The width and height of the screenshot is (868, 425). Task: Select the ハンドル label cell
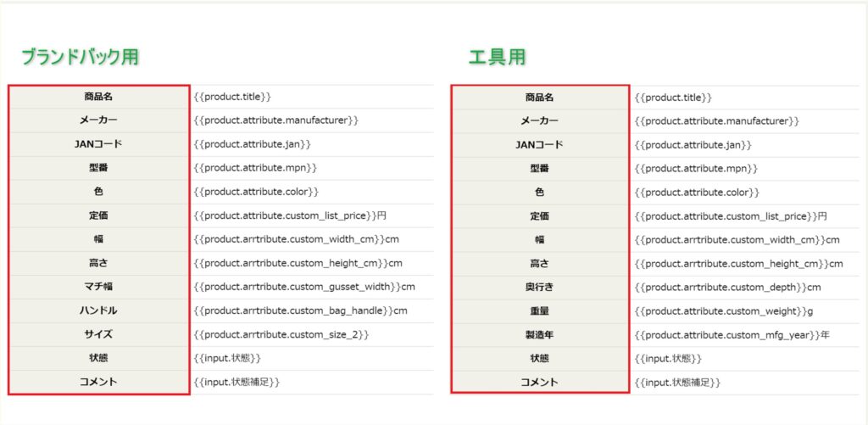pyautogui.click(x=98, y=310)
